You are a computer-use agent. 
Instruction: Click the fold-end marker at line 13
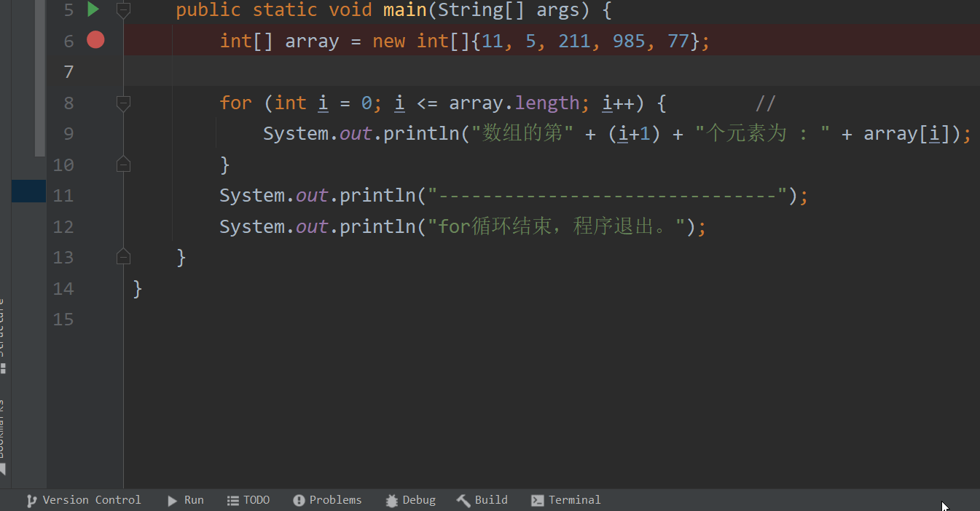[x=123, y=255]
